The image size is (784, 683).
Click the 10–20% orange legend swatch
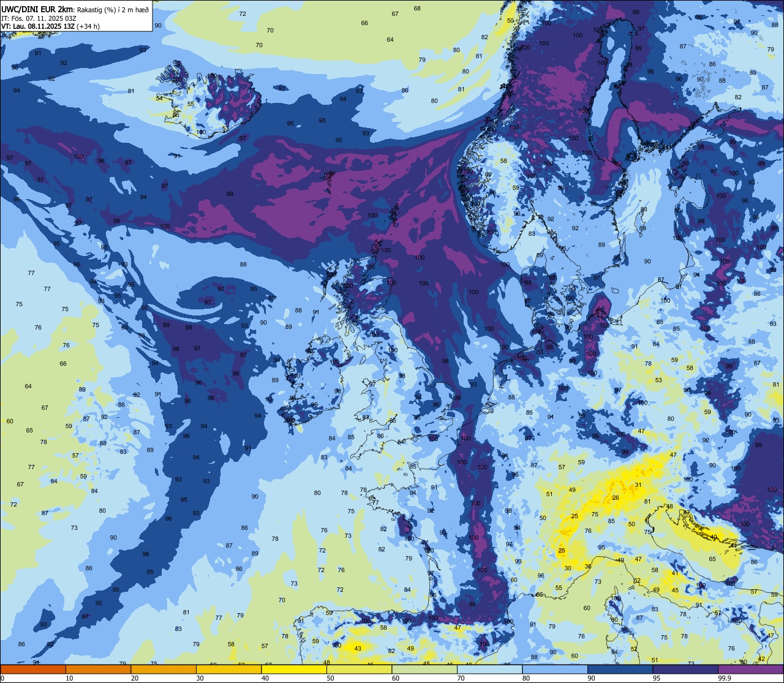point(98,670)
